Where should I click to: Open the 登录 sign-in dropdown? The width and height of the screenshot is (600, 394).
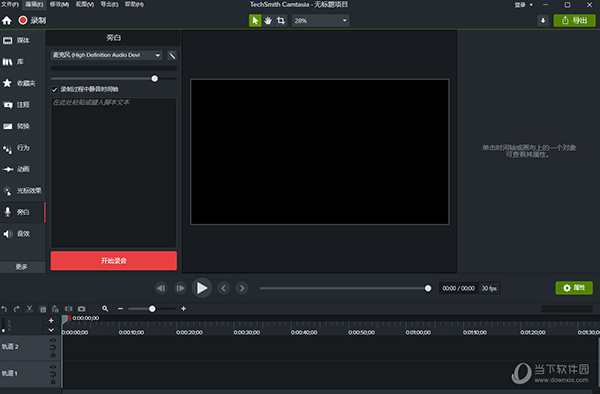point(523,5)
